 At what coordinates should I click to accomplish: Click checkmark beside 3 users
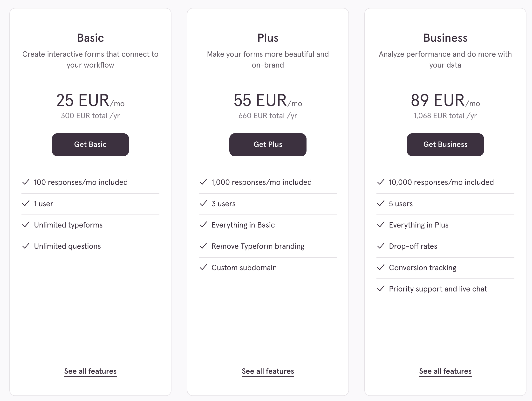coord(203,203)
